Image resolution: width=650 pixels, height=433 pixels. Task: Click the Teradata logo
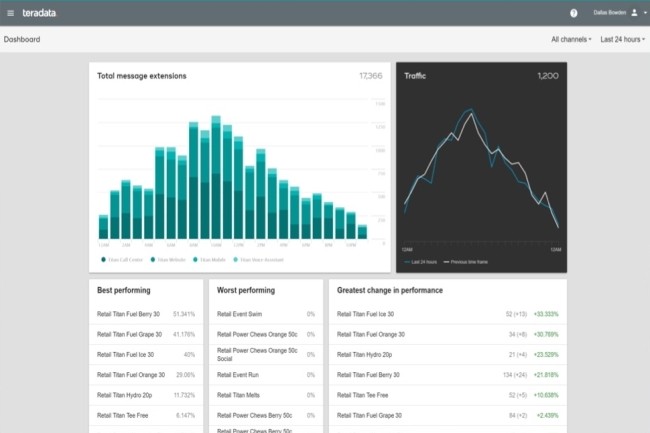(x=43, y=13)
